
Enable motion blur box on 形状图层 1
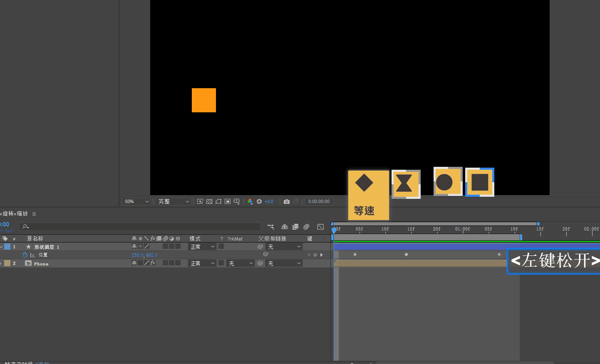point(165,246)
